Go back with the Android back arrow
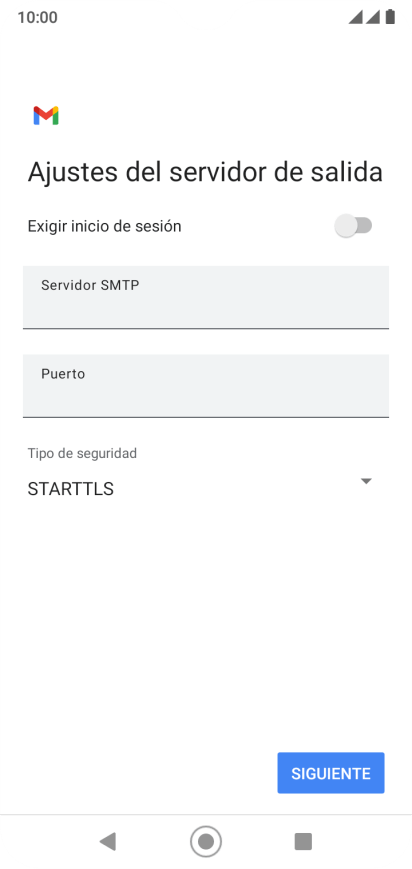 tap(108, 841)
